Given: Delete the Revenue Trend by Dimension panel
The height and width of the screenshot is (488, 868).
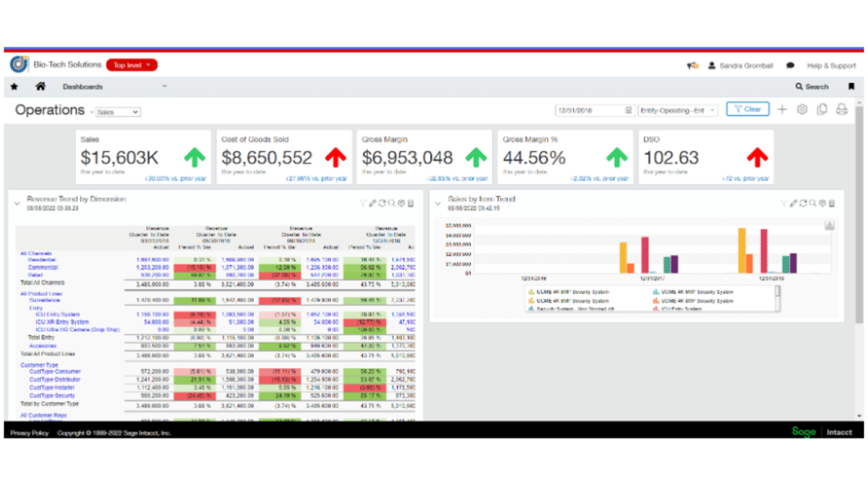Looking at the screenshot, I should 411,204.
